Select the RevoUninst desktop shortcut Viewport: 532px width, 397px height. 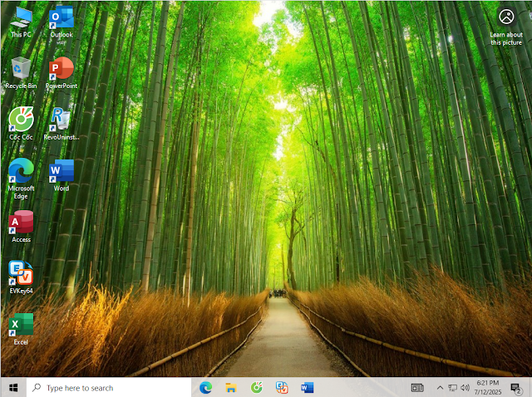coord(62,124)
